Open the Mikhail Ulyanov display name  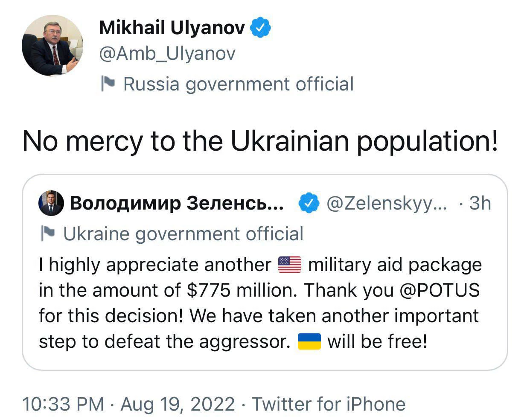point(172,28)
